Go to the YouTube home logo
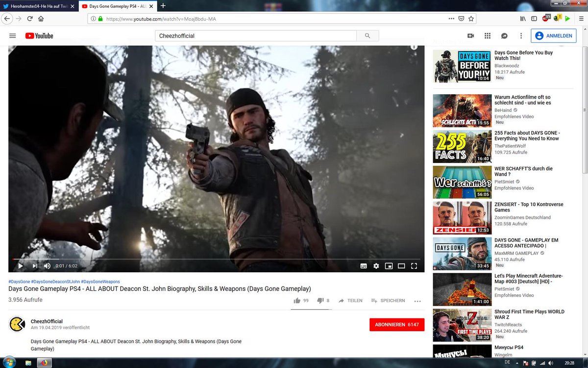The width and height of the screenshot is (588, 368). click(x=39, y=36)
